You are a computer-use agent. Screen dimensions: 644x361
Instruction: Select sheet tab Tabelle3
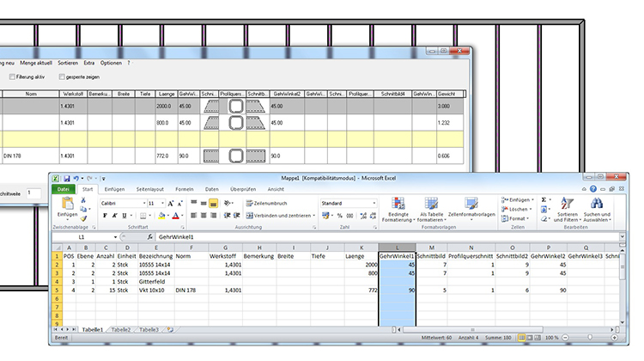[149, 330]
